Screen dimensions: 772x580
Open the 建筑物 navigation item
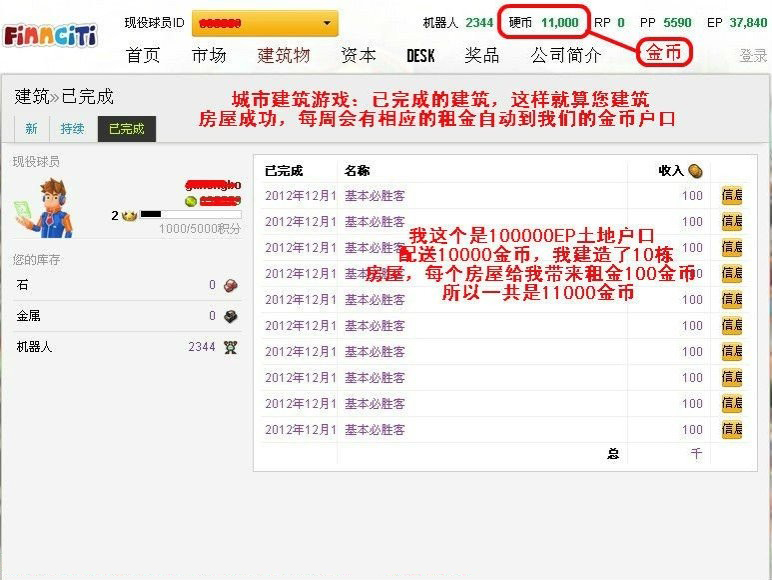tap(283, 56)
